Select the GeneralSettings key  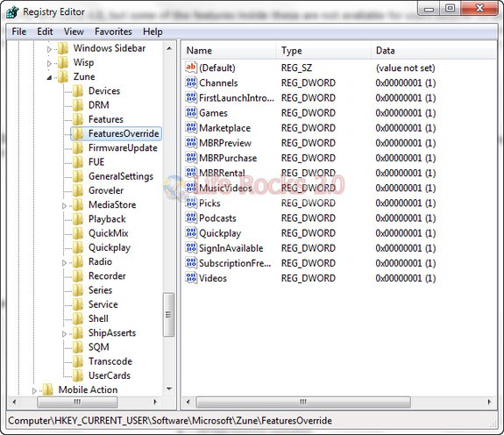pos(121,176)
